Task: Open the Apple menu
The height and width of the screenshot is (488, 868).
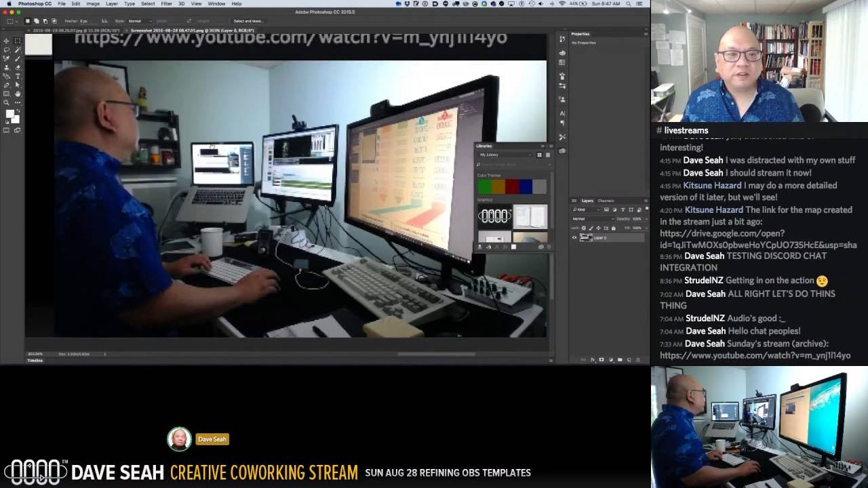Action: pyautogui.click(x=9, y=3)
